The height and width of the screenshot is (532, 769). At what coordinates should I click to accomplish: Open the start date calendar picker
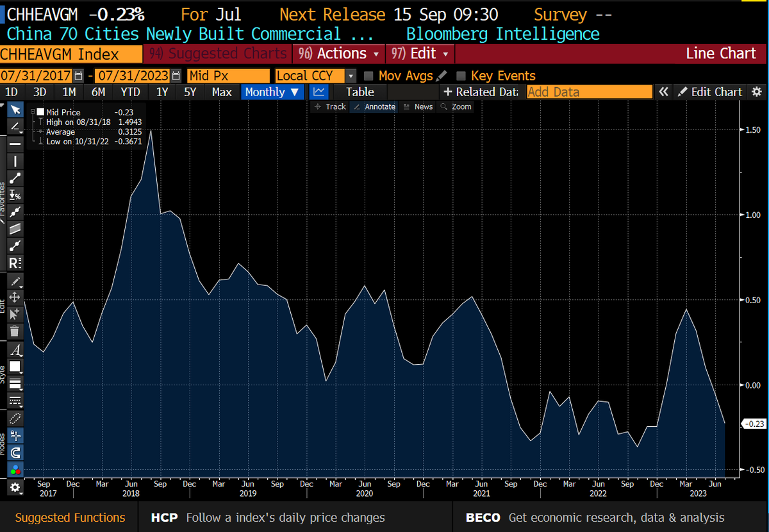pos(79,76)
